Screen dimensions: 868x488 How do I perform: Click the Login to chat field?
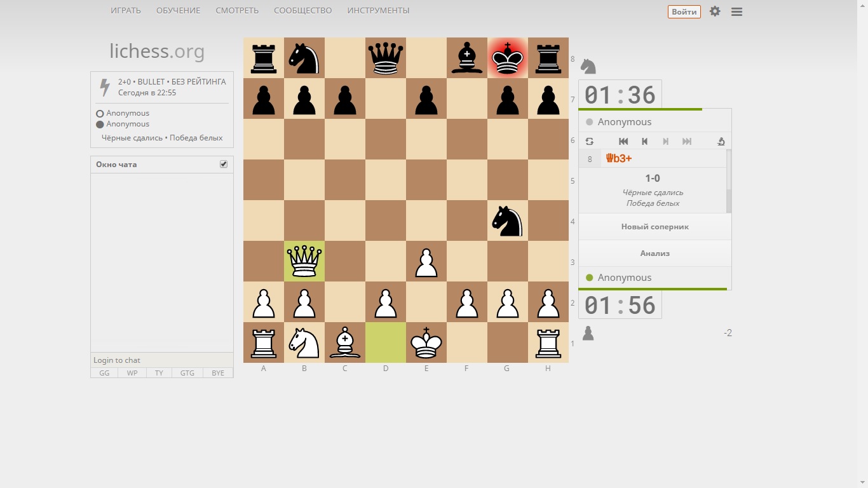(x=161, y=360)
